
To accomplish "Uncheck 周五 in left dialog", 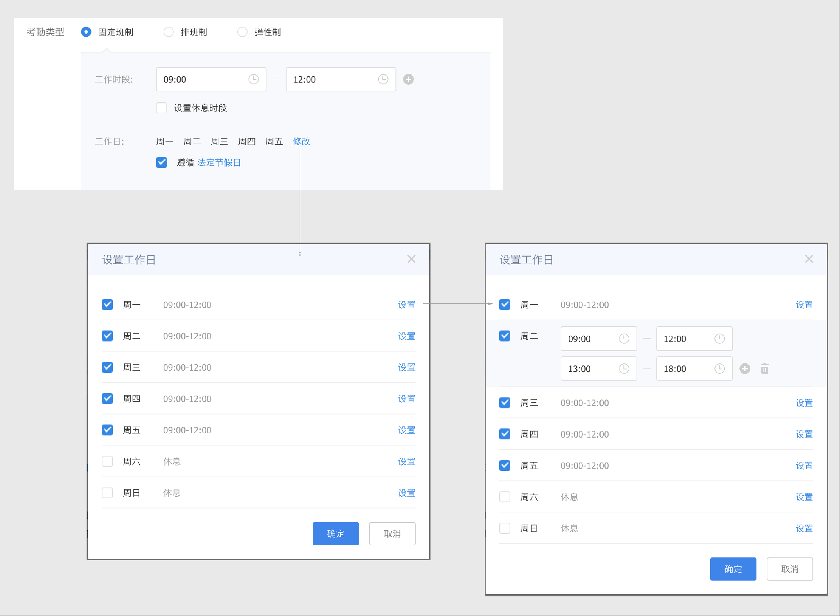I will point(108,430).
